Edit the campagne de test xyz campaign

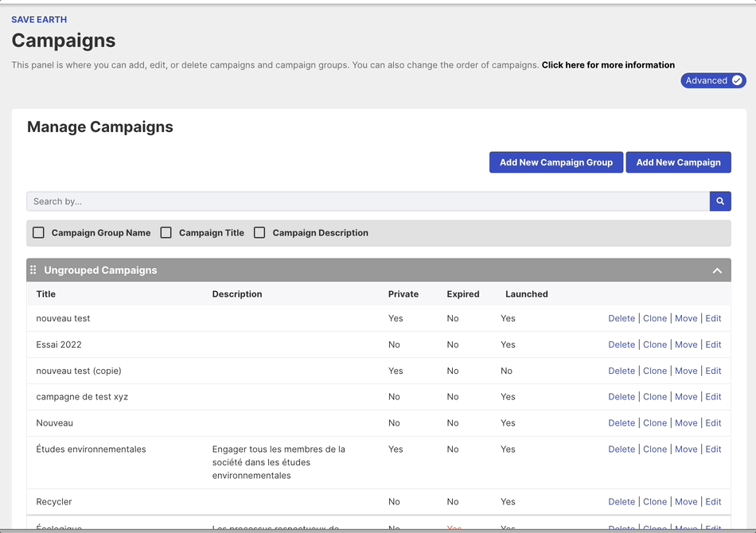pos(713,397)
